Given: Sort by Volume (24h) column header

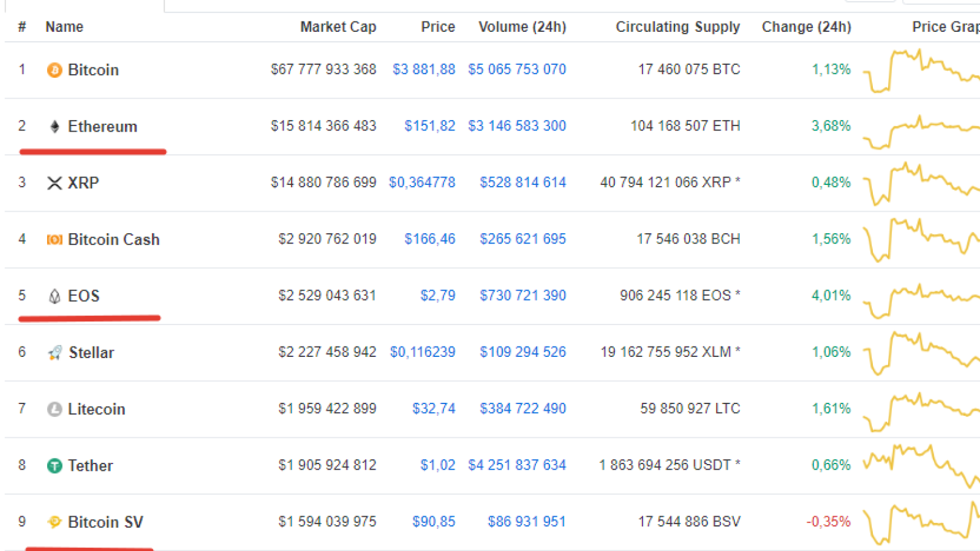Looking at the screenshot, I should point(522,27).
